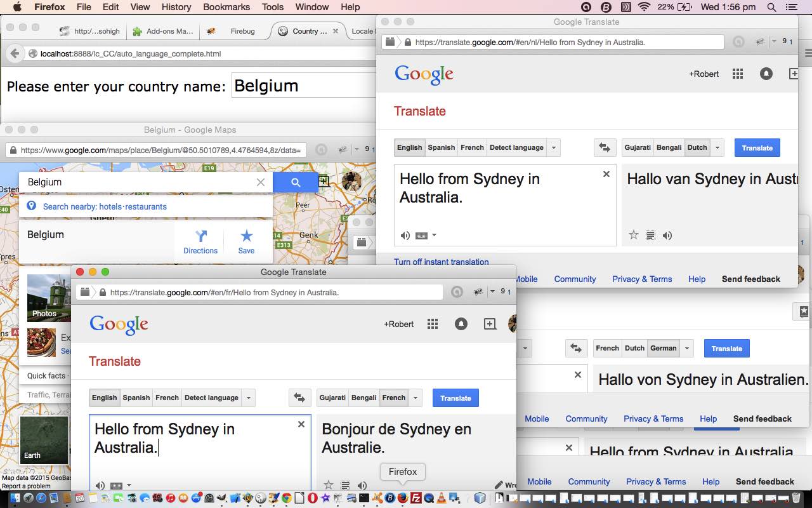Switch to the http:/...sohigh tab
812x508 pixels.
[x=89, y=31]
